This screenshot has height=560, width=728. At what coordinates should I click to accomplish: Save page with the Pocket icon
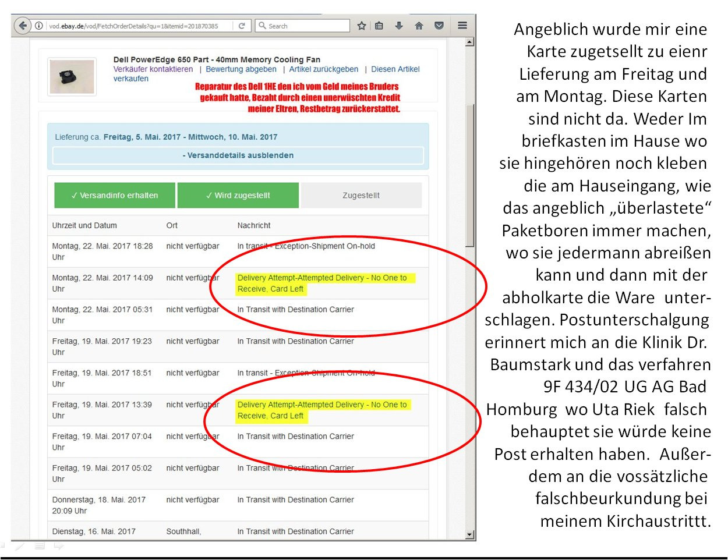click(439, 26)
